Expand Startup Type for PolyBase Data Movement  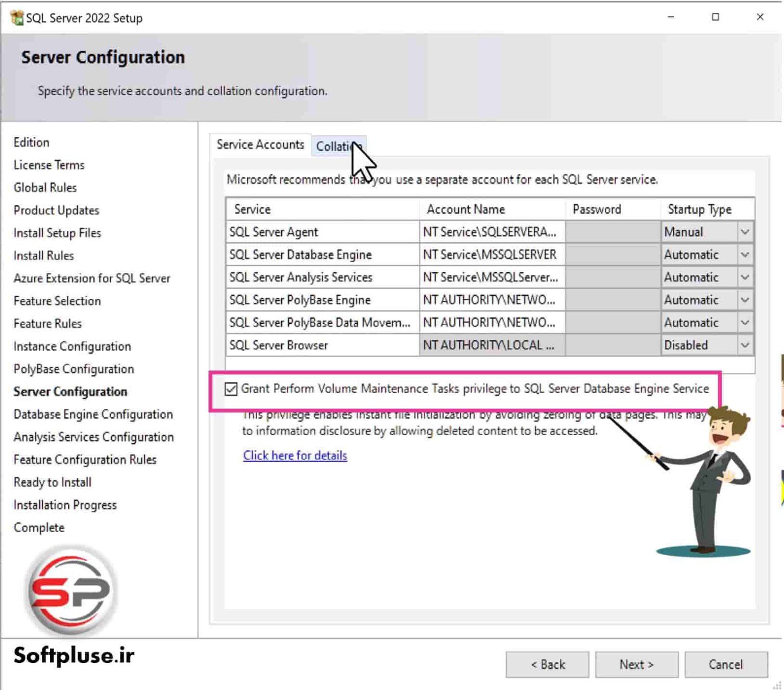[745, 322]
